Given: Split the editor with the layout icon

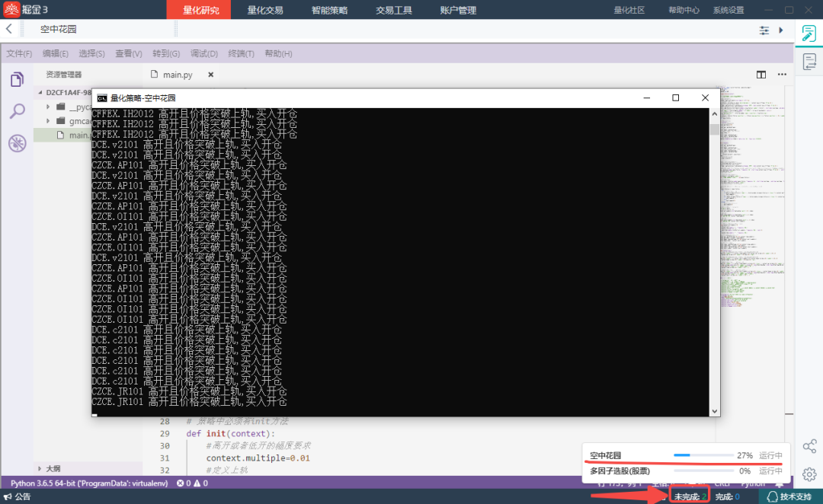Looking at the screenshot, I should (x=761, y=75).
